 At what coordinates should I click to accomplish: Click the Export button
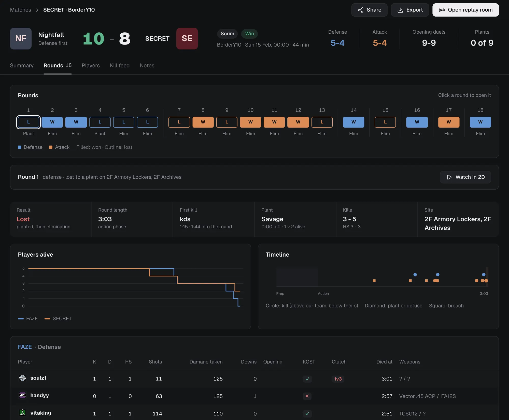[410, 10]
